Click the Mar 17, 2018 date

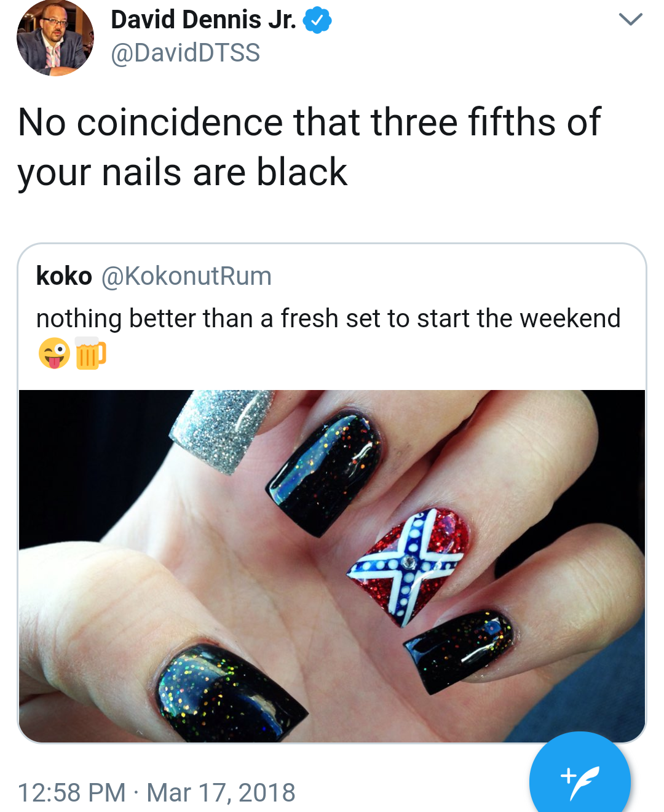point(221,792)
